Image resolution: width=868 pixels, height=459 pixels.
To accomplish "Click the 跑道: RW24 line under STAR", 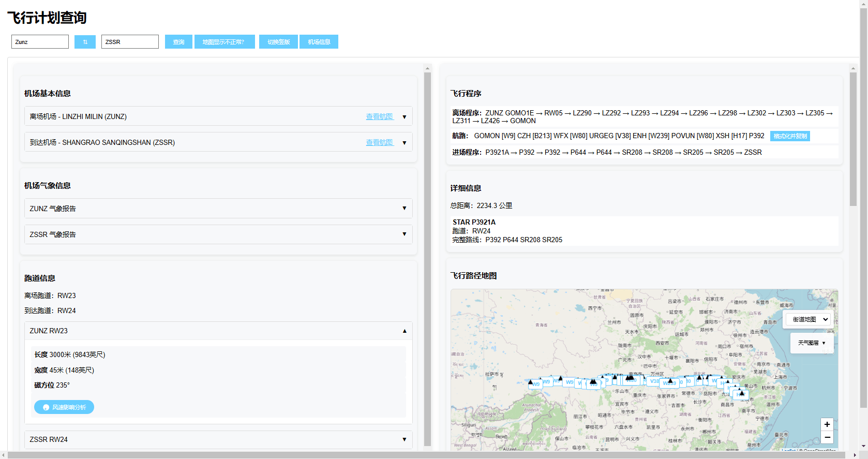I will tap(471, 231).
